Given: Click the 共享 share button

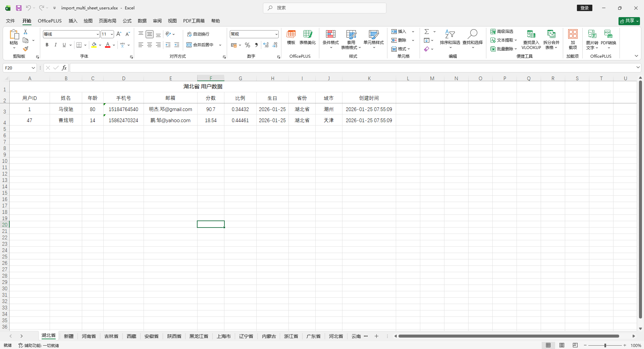Looking at the screenshot, I should pyautogui.click(x=629, y=21).
